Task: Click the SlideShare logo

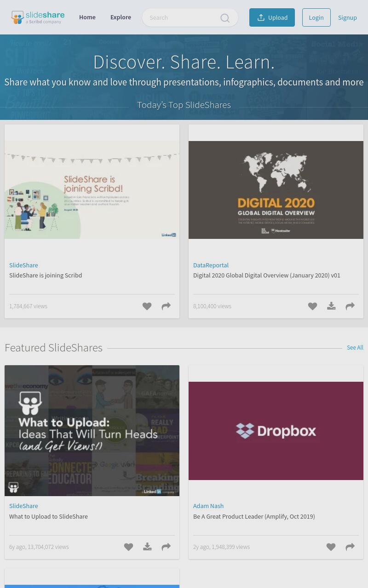Action: point(38,17)
